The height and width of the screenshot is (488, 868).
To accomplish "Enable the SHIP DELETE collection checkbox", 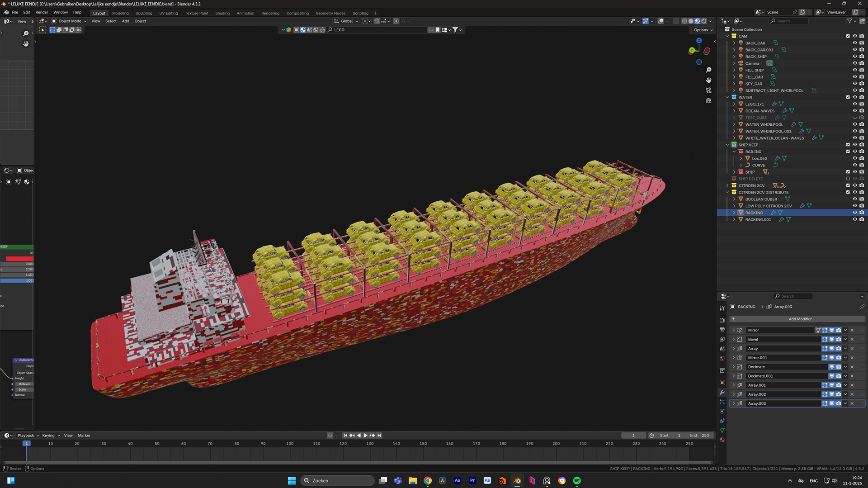I will [x=848, y=179].
